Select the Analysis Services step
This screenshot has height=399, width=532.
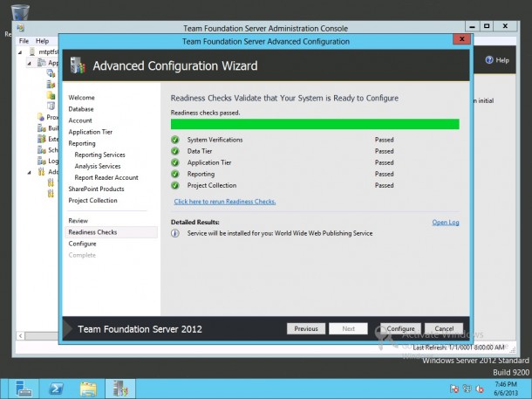coord(98,166)
